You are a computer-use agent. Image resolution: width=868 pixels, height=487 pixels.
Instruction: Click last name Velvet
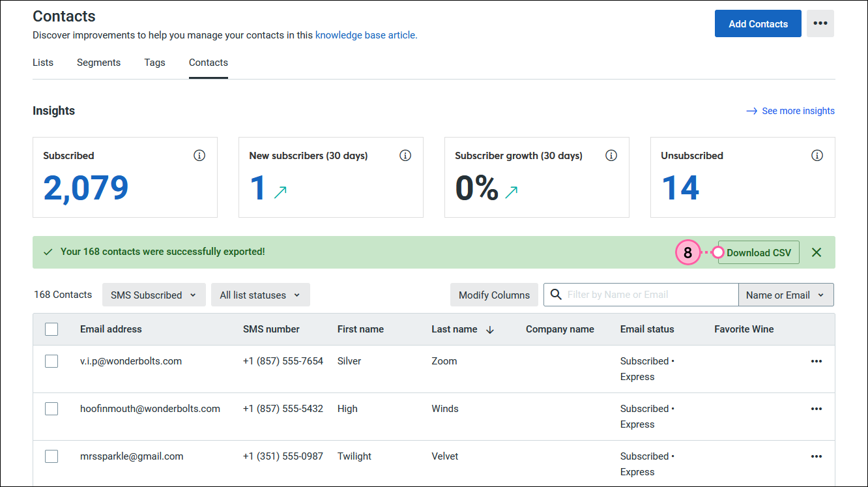pyautogui.click(x=445, y=456)
